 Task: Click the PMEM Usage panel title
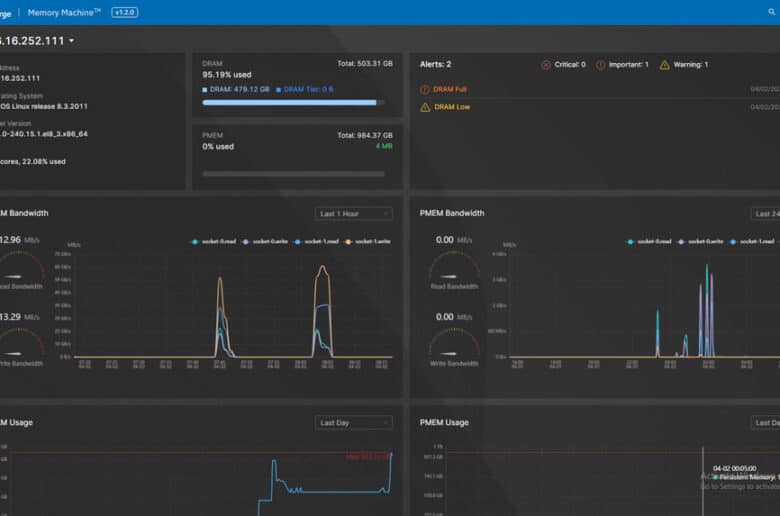(x=444, y=422)
